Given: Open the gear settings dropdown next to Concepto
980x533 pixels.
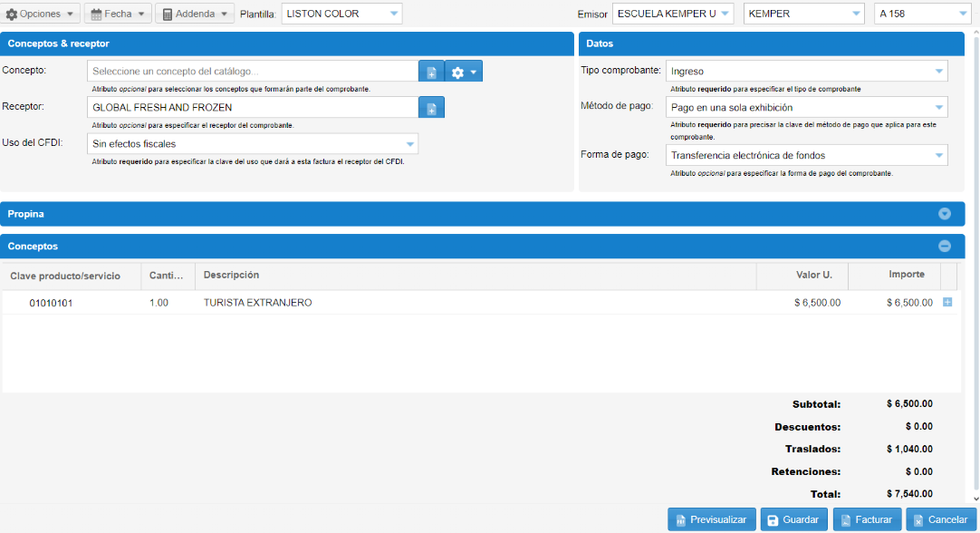Looking at the screenshot, I should point(464,73).
